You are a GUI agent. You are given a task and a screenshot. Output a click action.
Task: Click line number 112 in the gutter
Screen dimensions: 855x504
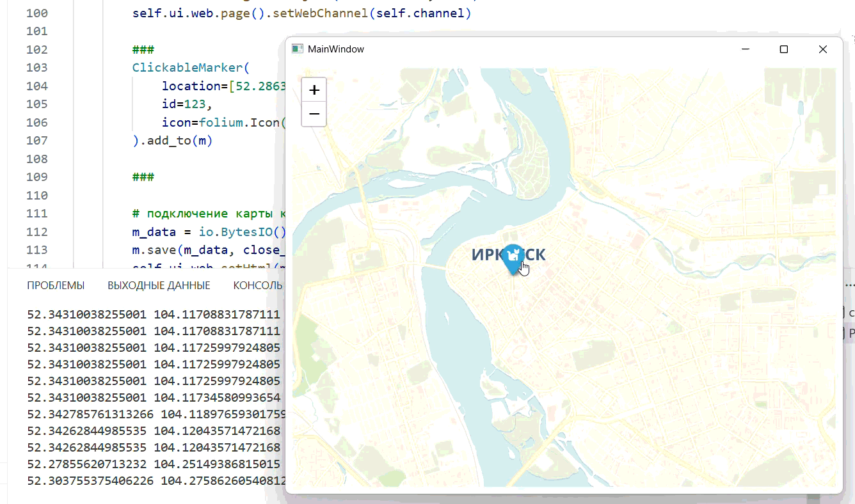tap(37, 232)
